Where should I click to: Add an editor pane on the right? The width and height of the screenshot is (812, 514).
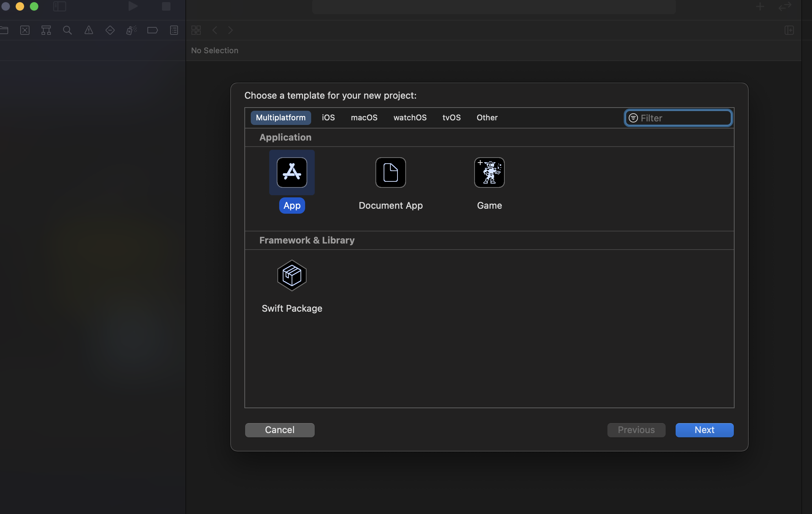point(789,31)
